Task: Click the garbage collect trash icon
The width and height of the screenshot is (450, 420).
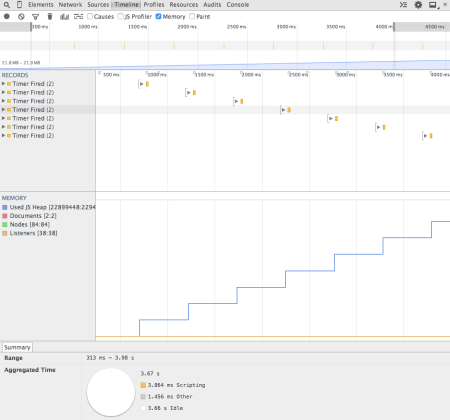Action: tap(50, 16)
